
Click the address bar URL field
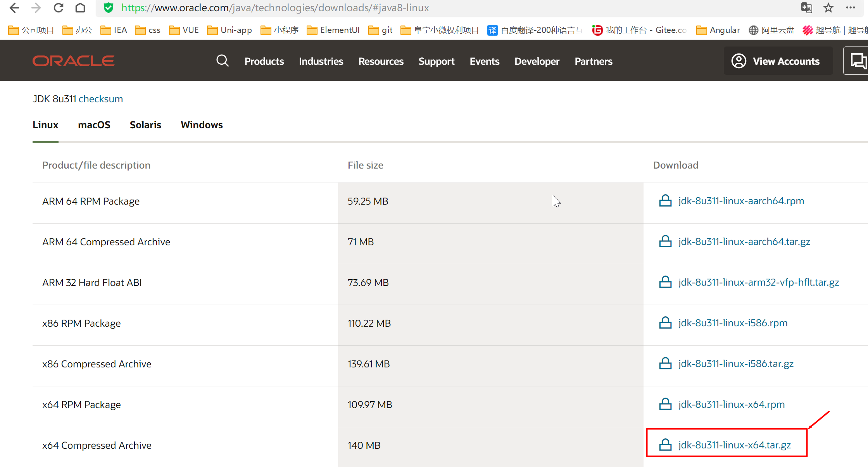coord(446,8)
